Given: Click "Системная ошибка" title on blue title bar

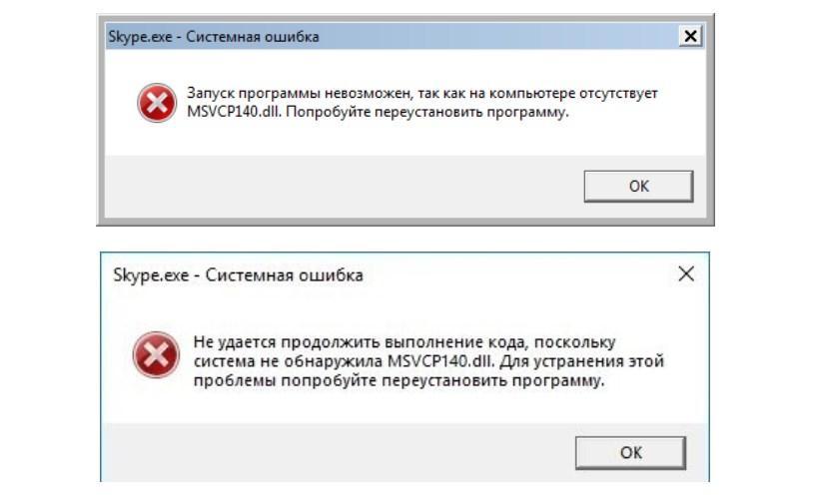Looking at the screenshot, I should tap(253, 37).
